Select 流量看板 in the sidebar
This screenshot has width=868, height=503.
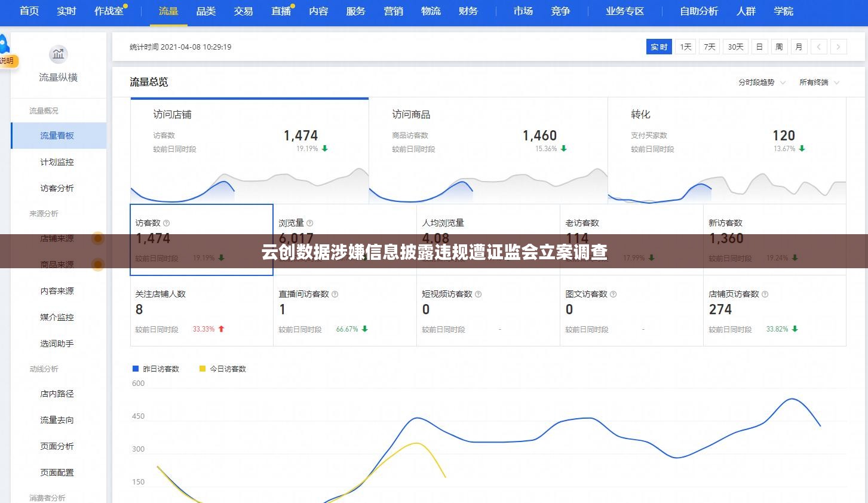[x=59, y=136]
